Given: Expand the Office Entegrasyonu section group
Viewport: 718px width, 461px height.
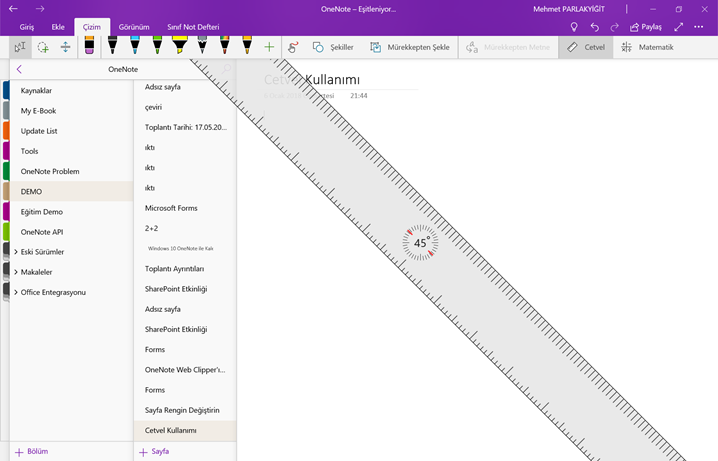Looking at the screenshot, I should 16,292.
